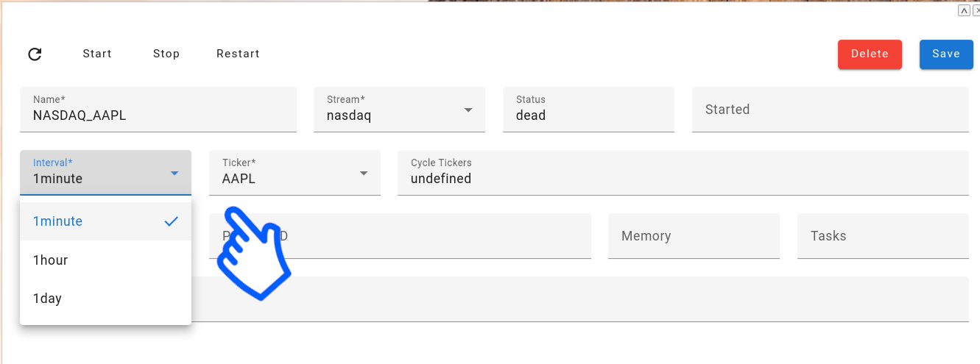Click the blue Save button
This screenshot has width=980, height=364.
pos(946,54)
